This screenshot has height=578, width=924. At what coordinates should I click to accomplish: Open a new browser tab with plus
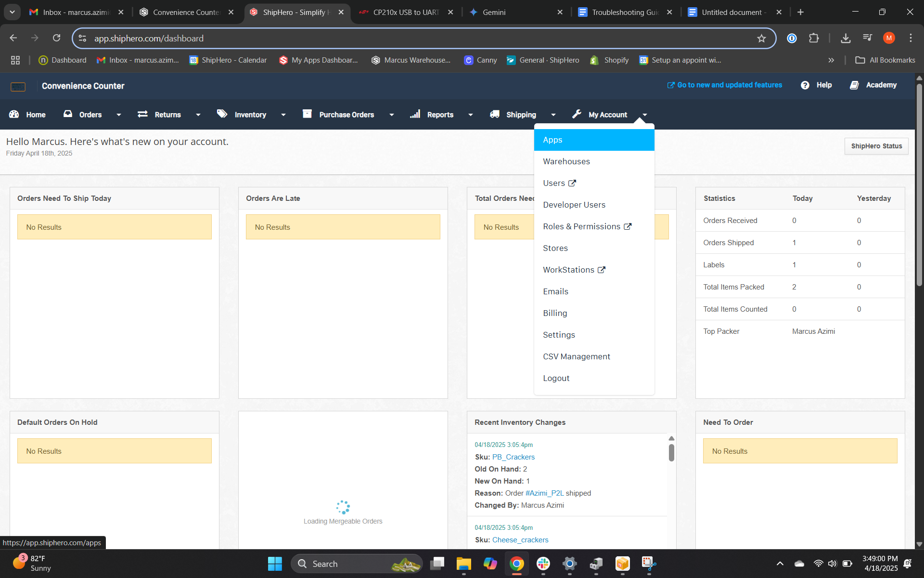click(x=800, y=12)
